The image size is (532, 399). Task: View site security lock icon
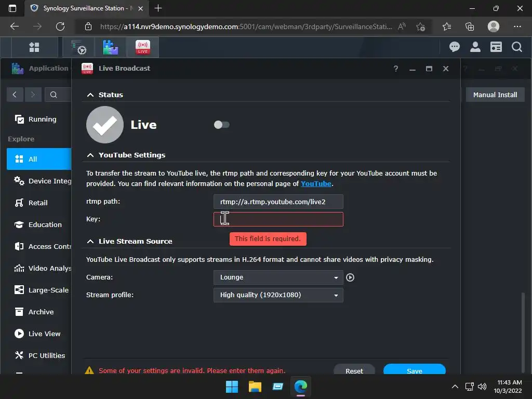click(x=88, y=26)
